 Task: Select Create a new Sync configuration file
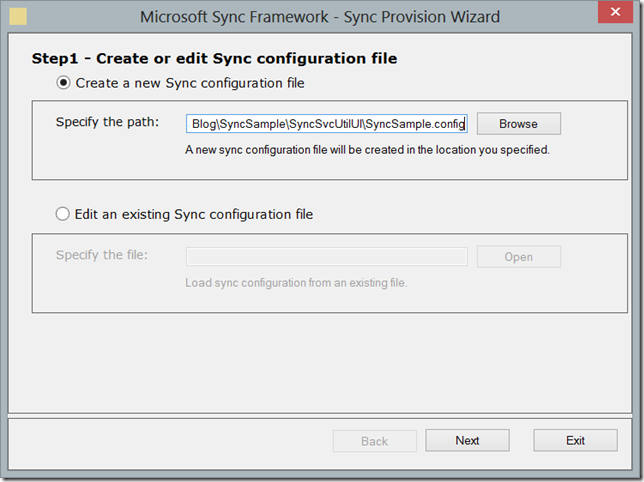[64, 83]
